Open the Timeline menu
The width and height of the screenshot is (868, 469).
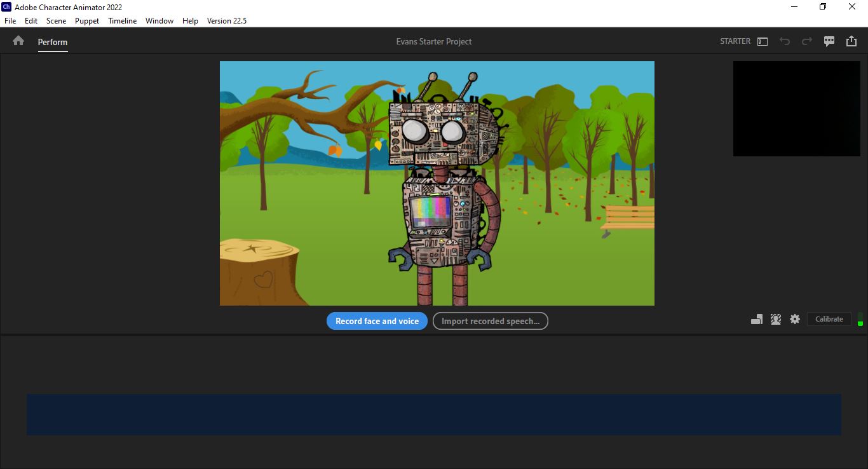click(x=122, y=20)
